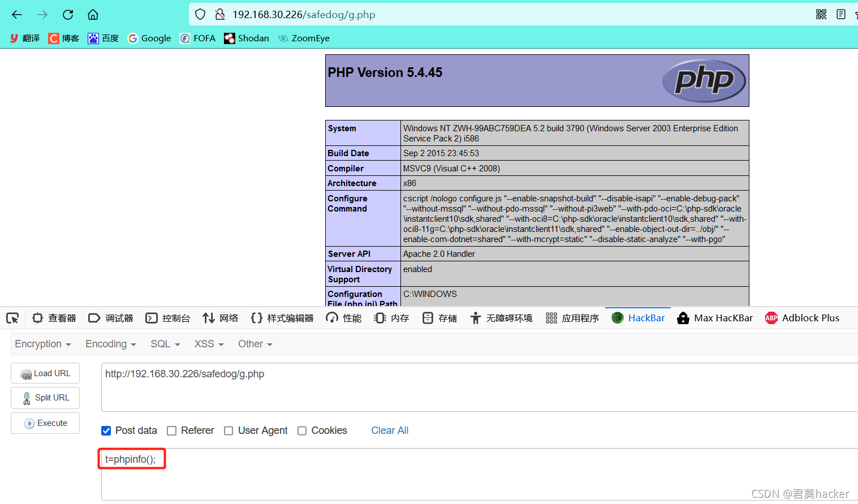Click the Compiler value MSVC9
The image size is (858, 504).
pos(451,169)
